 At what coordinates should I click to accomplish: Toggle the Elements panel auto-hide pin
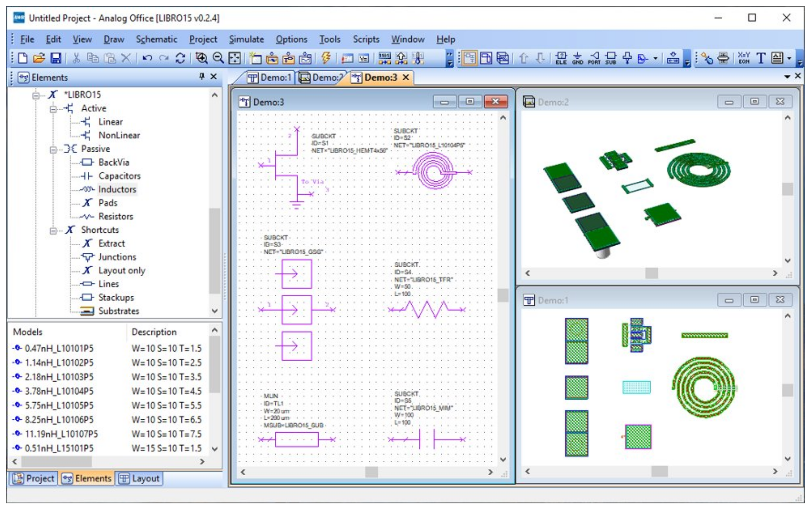[202, 76]
